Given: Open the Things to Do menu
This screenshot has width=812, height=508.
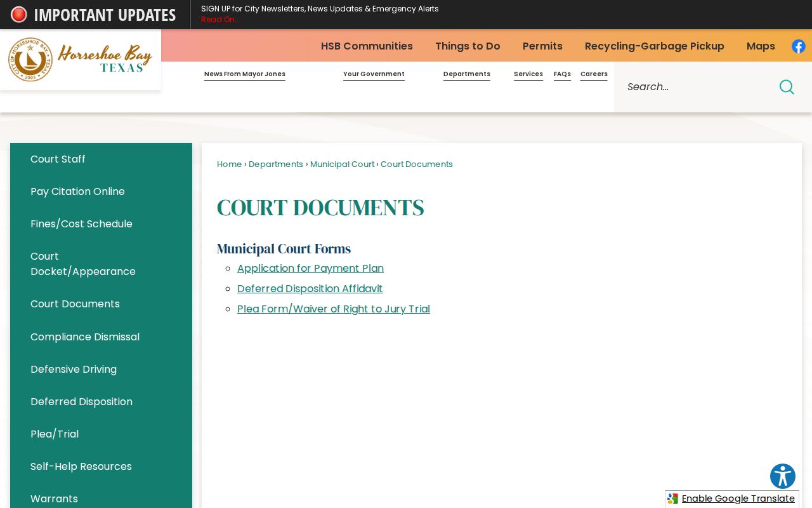Looking at the screenshot, I should (x=468, y=46).
